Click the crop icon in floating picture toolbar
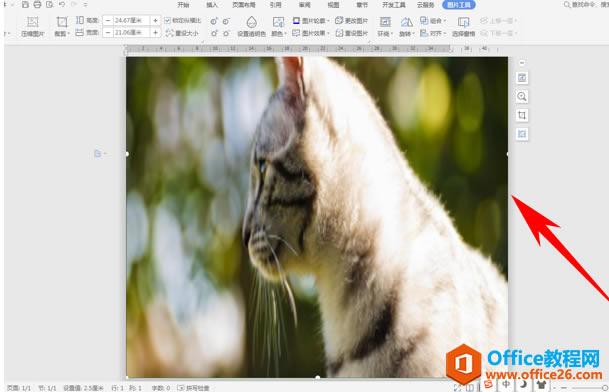The width and height of the screenshot is (609, 392). click(x=522, y=115)
